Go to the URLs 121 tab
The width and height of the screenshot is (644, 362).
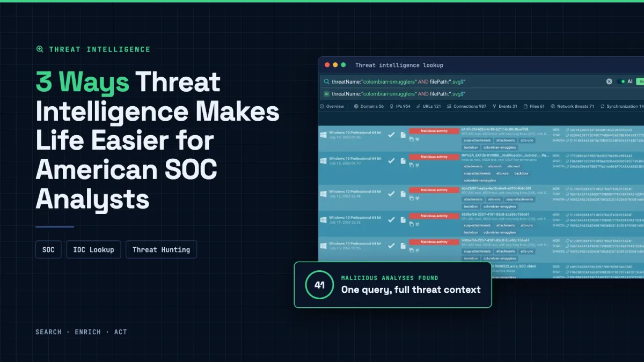428,106
